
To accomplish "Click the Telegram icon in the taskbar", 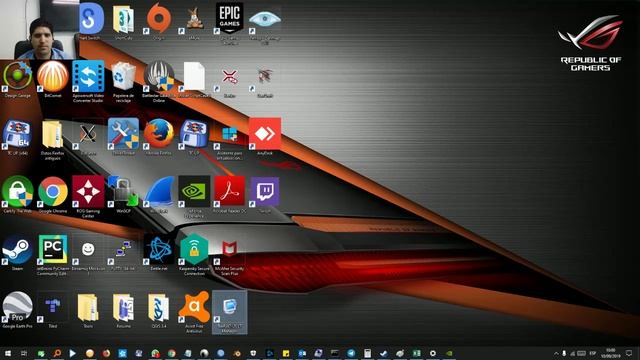I will [351, 353].
